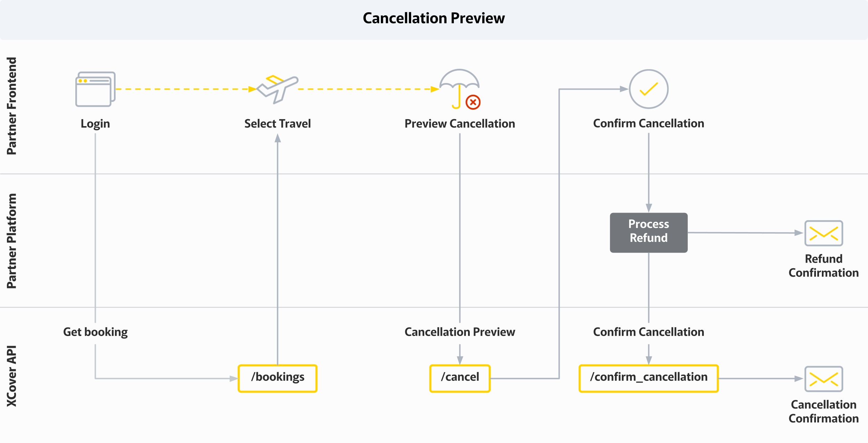
Task: Select the /confirm_cancellation endpoint box
Action: click(x=649, y=378)
